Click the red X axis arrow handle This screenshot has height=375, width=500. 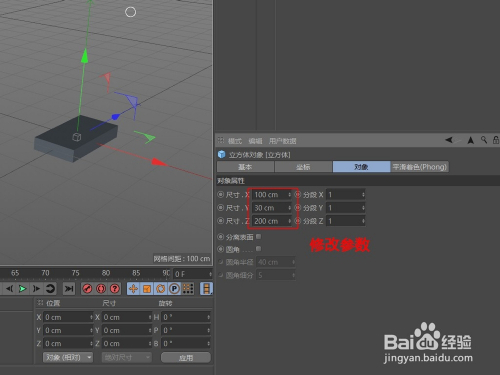(x=159, y=162)
